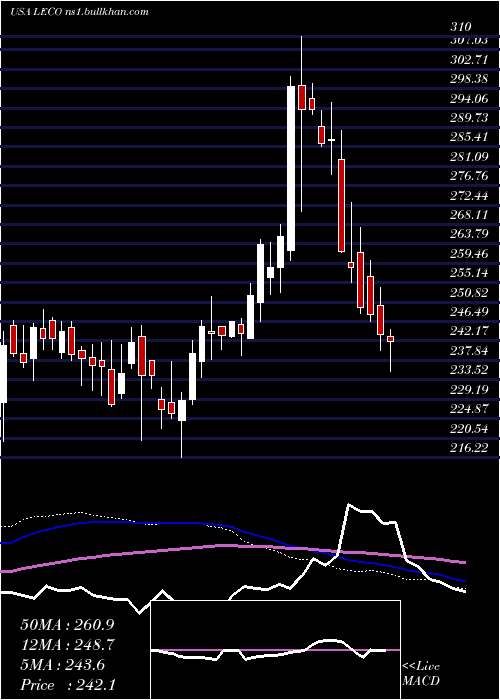
Task: Click the 268.11 price axis label
Action: click(469, 214)
